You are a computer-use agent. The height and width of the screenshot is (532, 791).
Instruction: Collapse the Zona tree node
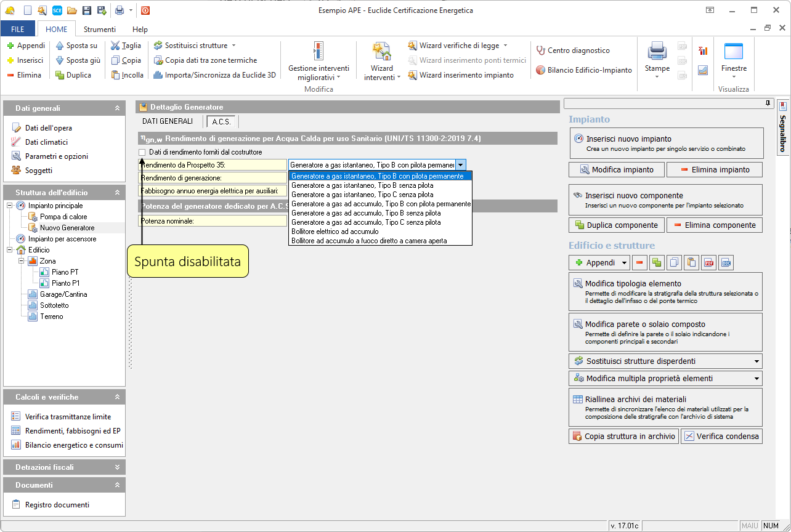pyautogui.click(x=21, y=261)
